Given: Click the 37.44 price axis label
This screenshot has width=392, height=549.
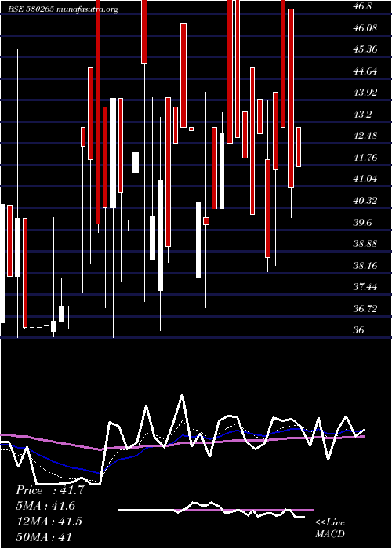Looking at the screenshot, I should (365, 287).
